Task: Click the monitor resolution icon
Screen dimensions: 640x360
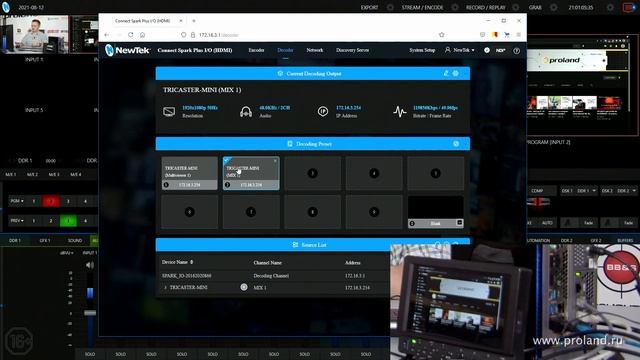Action: [169, 111]
